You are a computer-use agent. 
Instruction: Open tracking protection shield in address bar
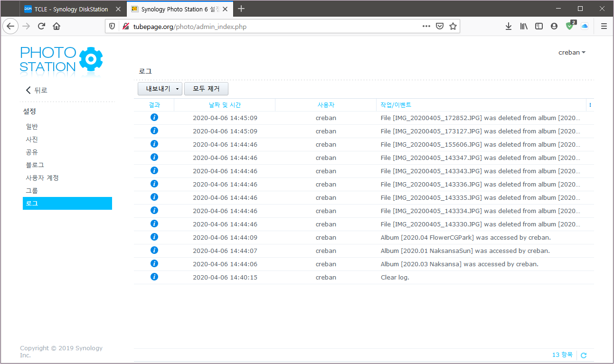click(x=112, y=27)
